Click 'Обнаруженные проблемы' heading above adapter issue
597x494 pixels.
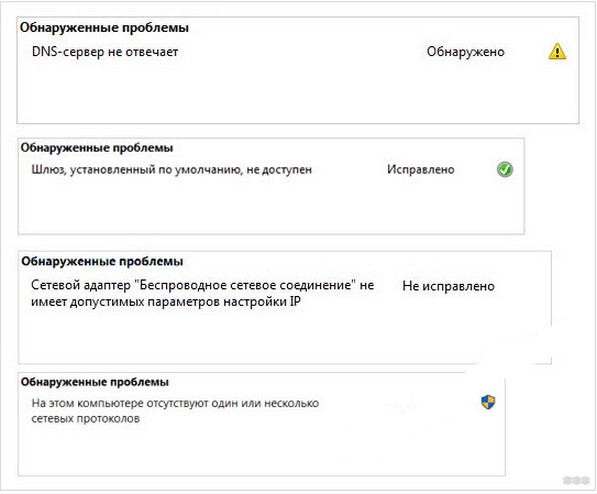[x=102, y=261]
